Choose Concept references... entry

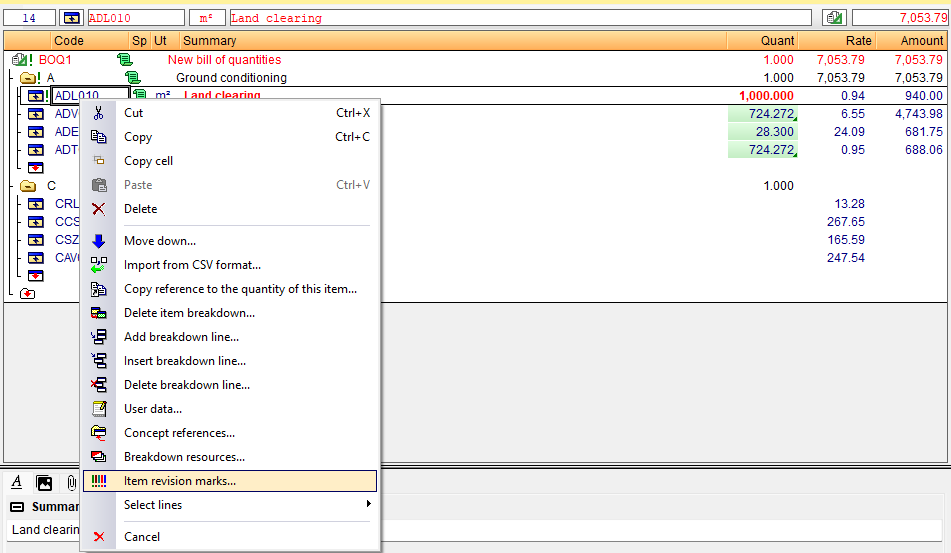(230, 433)
